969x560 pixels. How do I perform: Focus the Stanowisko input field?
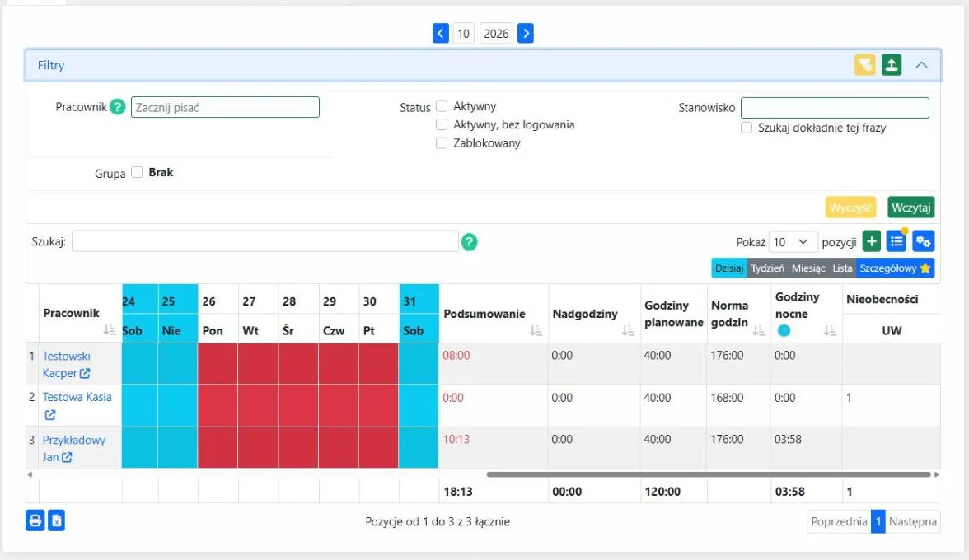(x=835, y=107)
